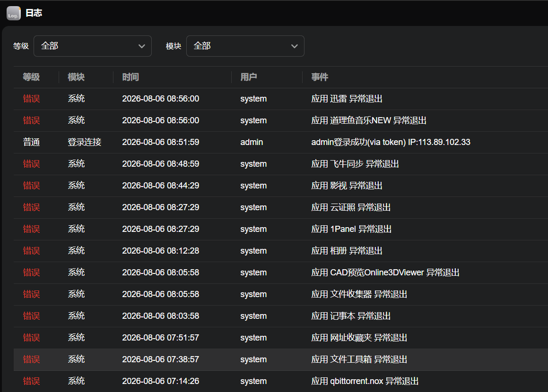Select the 应用 云证照 异常退出 event
The image size is (548, 392).
tap(351, 207)
